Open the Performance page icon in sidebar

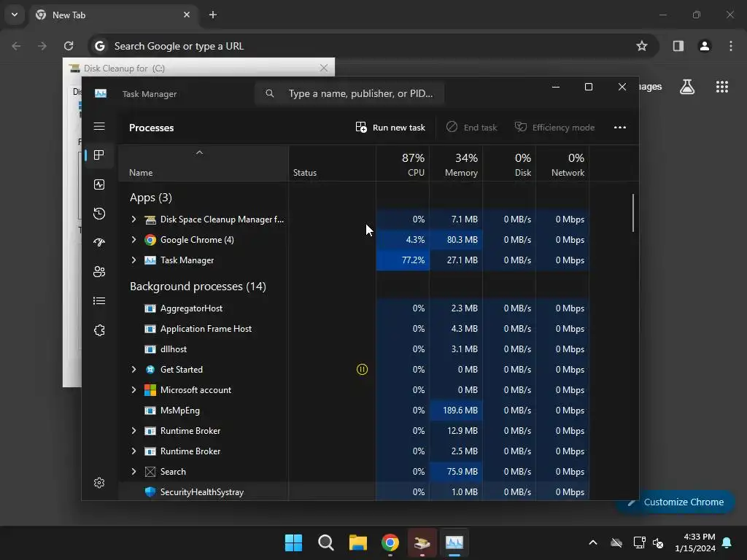[x=99, y=184]
